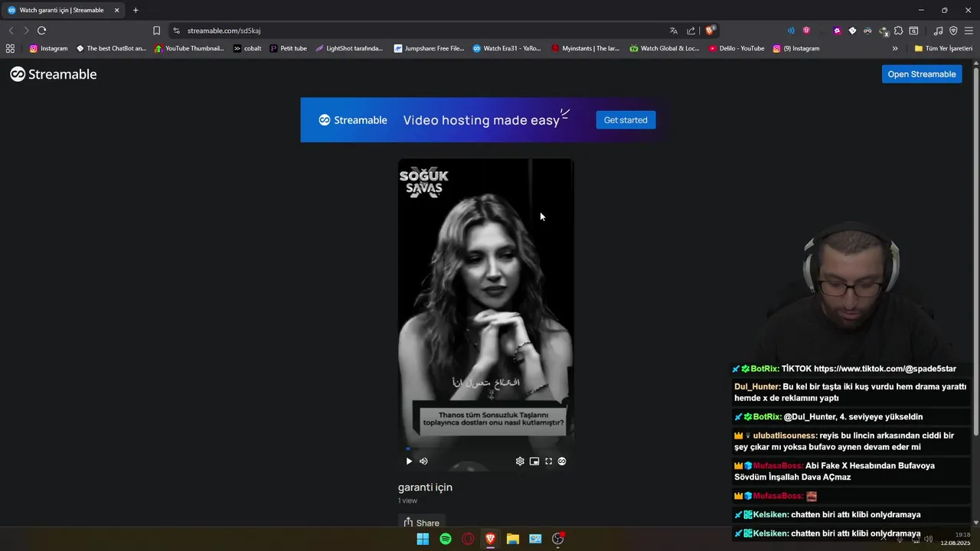Open Spotify from the taskbar
The height and width of the screenshot is (551, 980).
(x=446, y=539)
